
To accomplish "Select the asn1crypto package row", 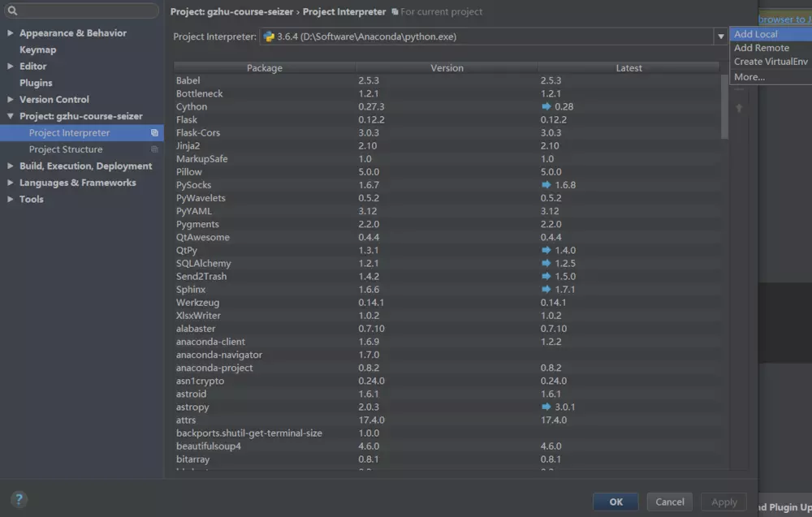I will coord(447,381).
